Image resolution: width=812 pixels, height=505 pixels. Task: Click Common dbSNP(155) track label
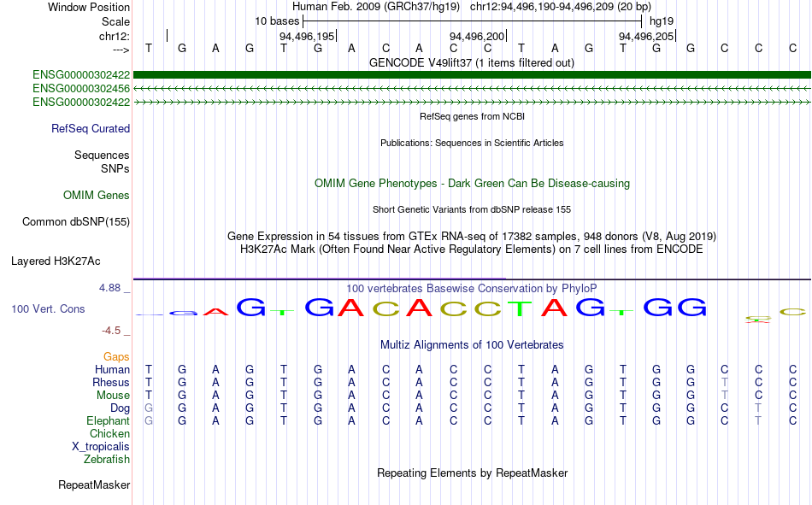coord(76,221)
